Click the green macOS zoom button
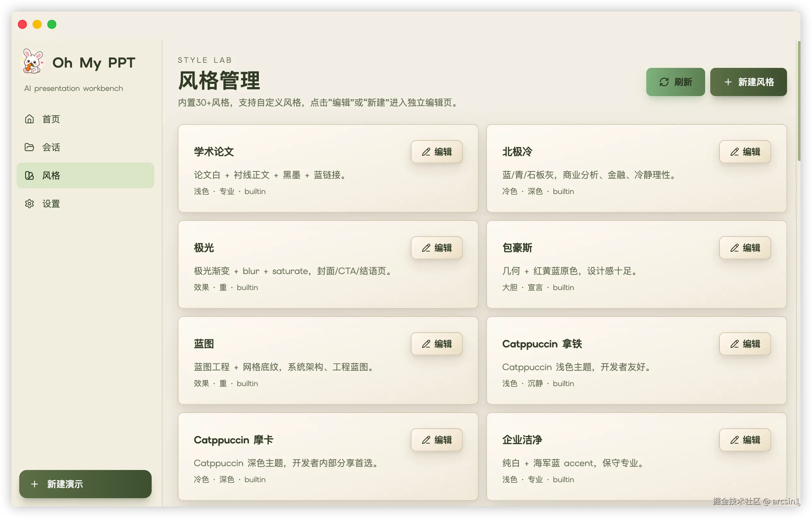The image size is (812, 518). coord(52,24)
